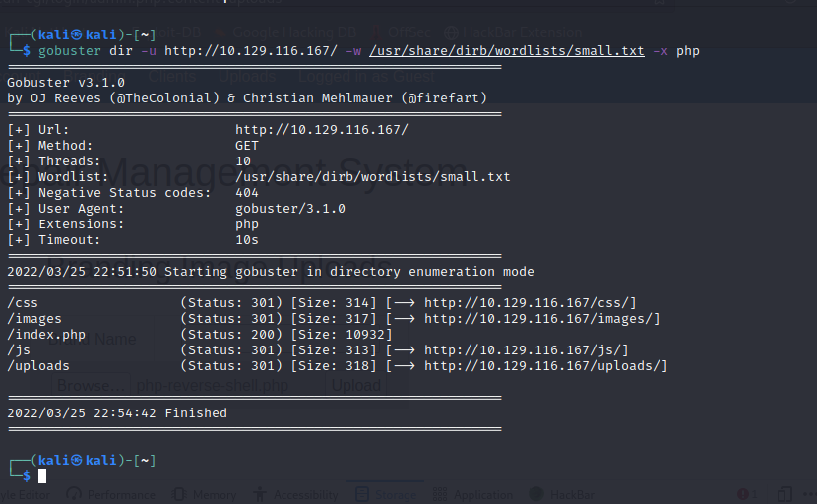Screen dimensions: 817x504
Task: Click the Clients navigation item
Action: [170, 76]
